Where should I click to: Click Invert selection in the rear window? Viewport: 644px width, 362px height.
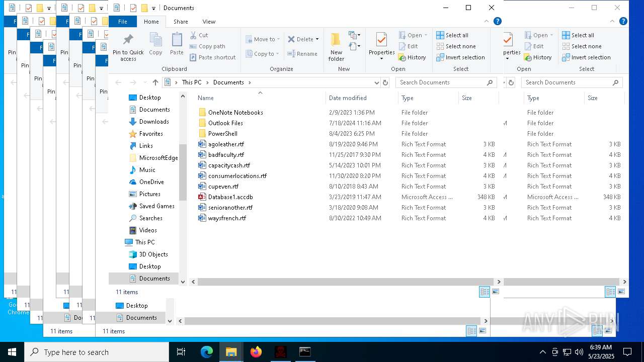pyautogui.click(x=586, y=57)
